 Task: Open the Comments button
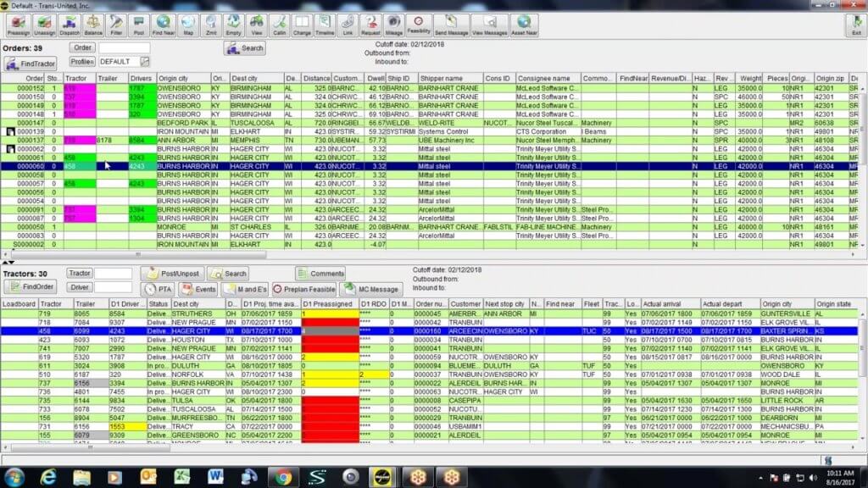coord(320,274)
